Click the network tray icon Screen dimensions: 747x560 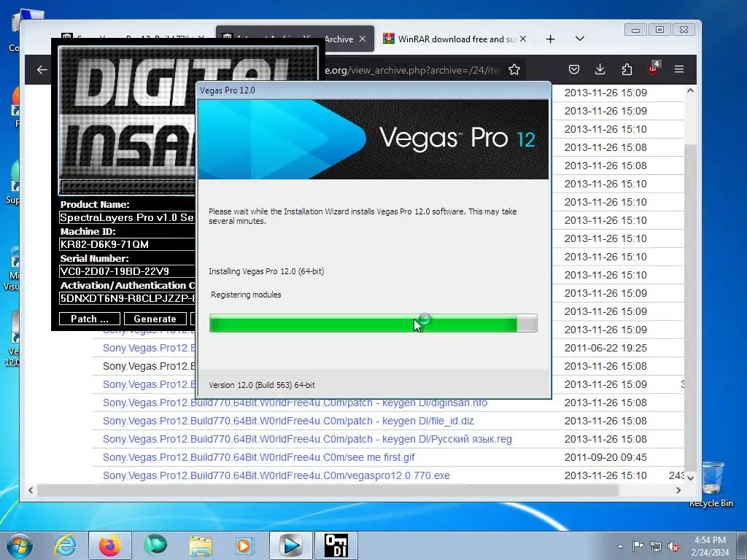[656, 546]
